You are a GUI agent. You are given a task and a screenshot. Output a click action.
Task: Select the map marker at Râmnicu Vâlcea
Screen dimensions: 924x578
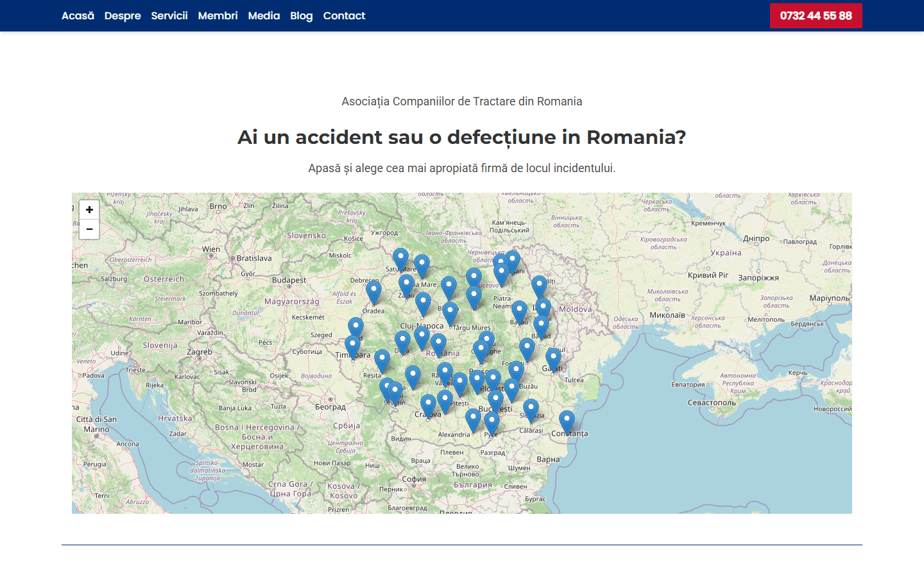click(x=445, y=374)
